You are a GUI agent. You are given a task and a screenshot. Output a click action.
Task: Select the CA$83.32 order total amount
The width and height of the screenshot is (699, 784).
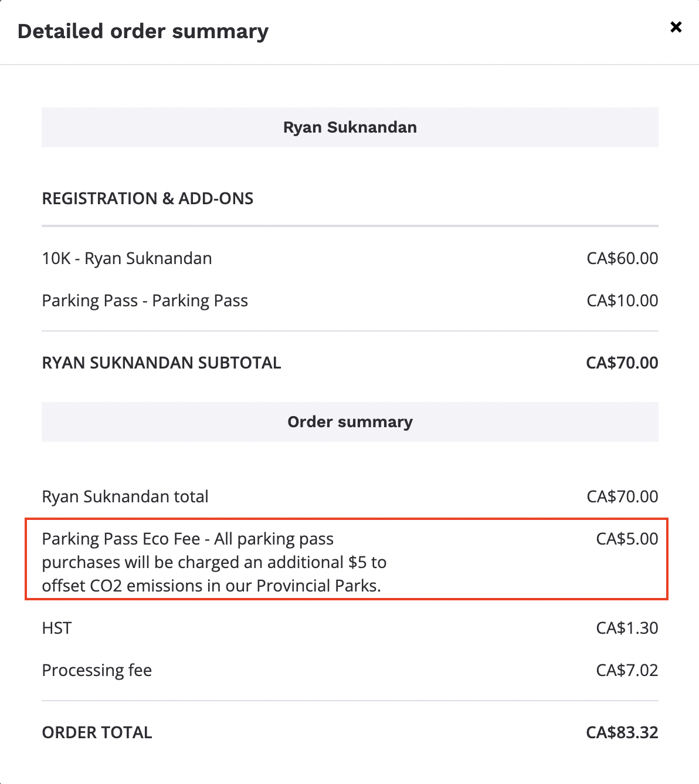(622, 732)
